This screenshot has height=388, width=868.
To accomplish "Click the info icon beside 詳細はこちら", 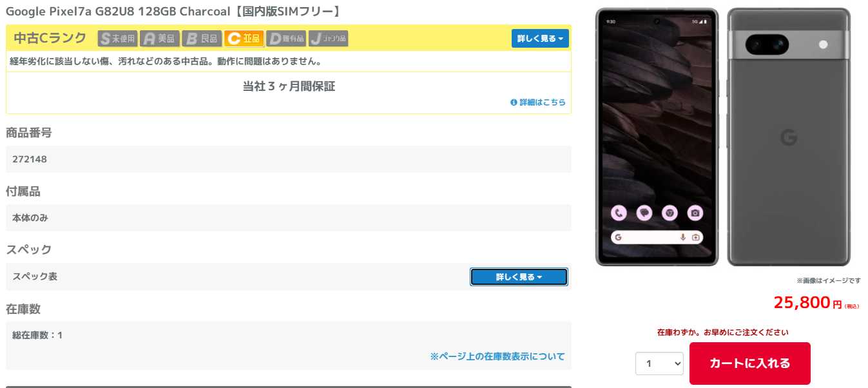I will point(514,102).
